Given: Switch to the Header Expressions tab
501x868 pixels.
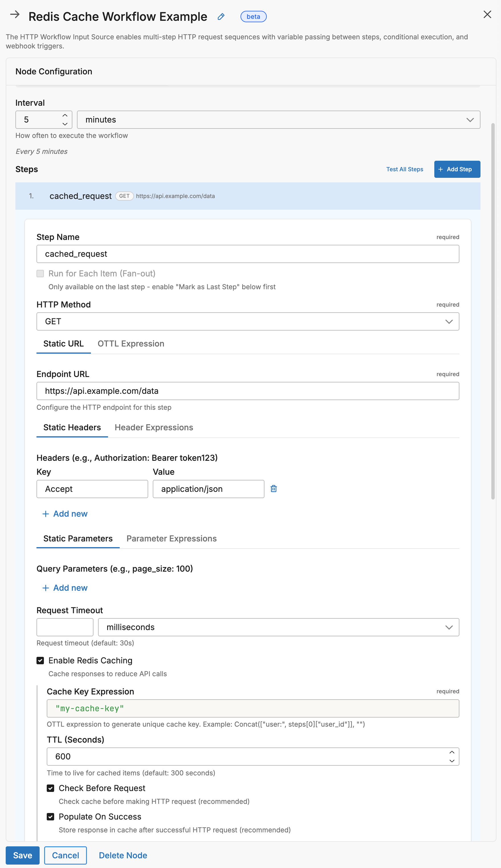Looking at the screenshot, I should tap(154, 427).
